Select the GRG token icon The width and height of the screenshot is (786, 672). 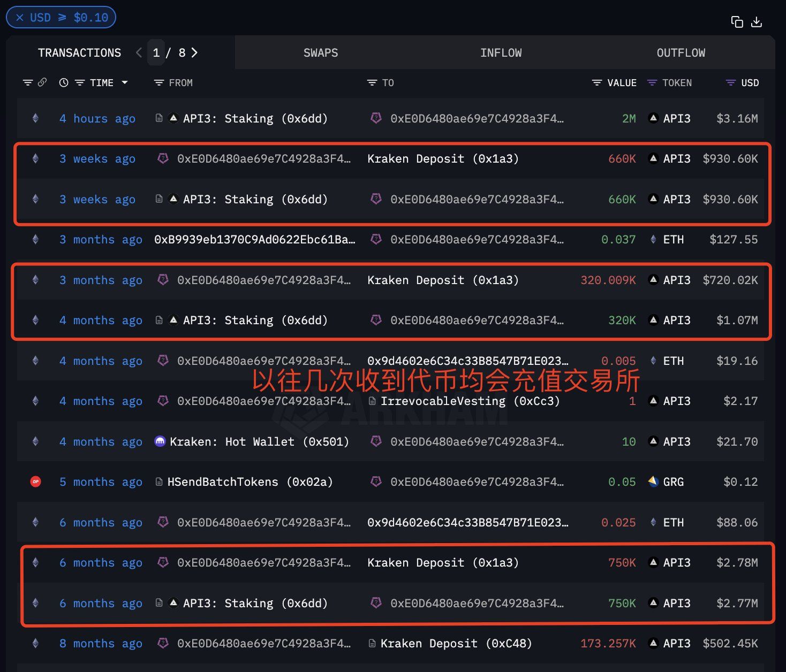pos(653,482)
